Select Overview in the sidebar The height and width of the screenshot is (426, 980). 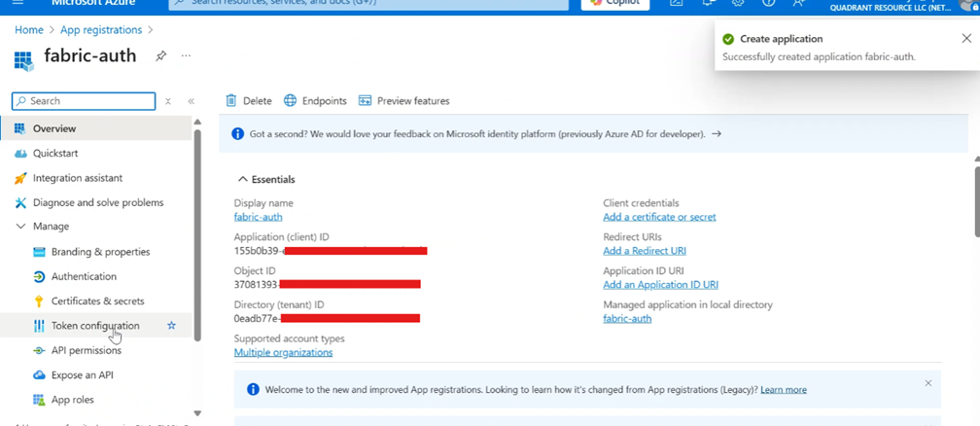tap(96, 128)
